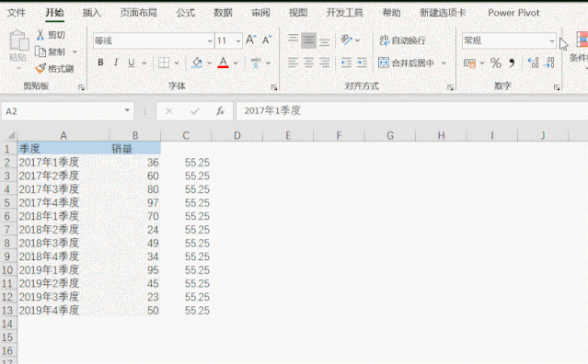
Task: Click the cell borders icon
Action: point(164,63)
